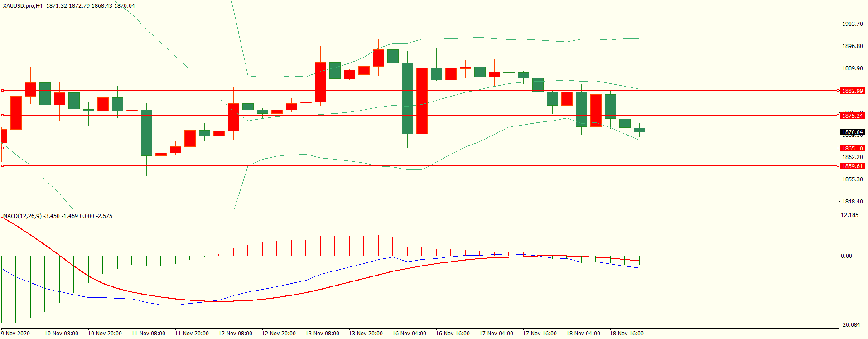This screenshot has width=868, height=339.
Task: Click the red 1859.61 price level label
Action: [852, 166]
